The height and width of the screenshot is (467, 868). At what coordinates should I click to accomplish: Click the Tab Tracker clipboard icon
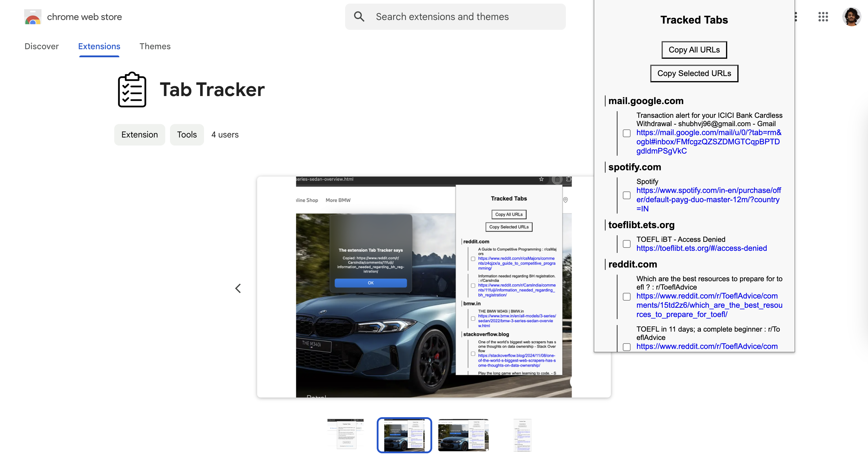pyautogui.click(x=132, y=90)
